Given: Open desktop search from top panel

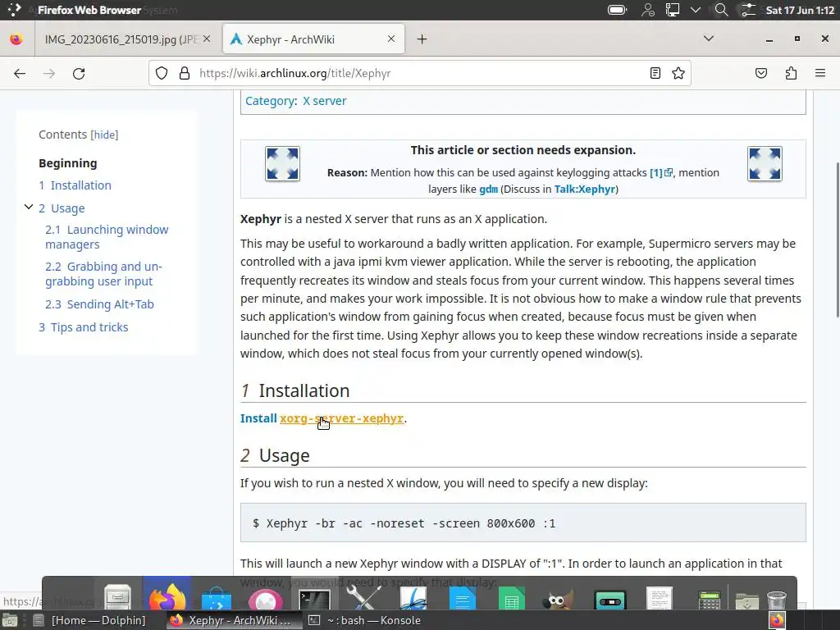Looking at the screenshot, I should (x=722, y=10).
